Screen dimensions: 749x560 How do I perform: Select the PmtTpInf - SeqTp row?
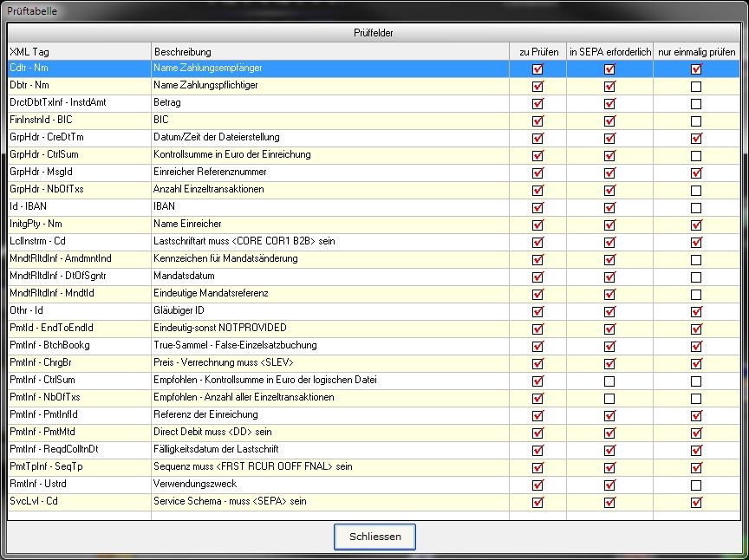pyautogui.click(x=78, y=467)
